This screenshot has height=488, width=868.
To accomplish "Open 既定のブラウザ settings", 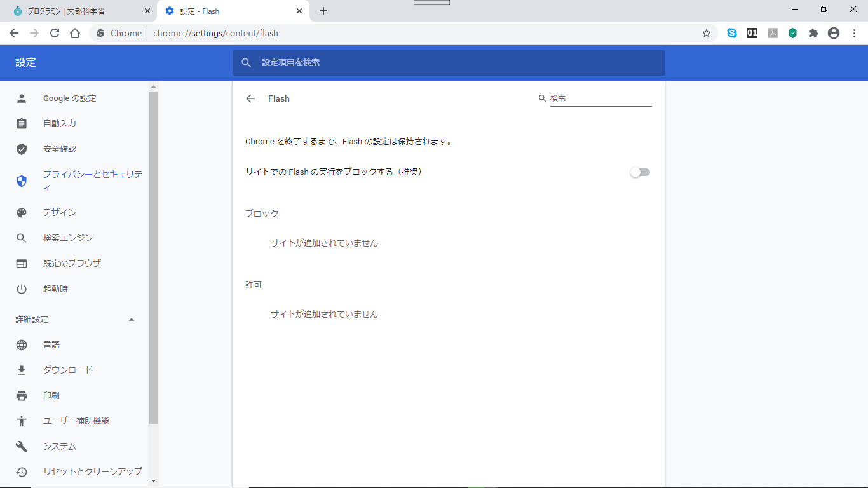I will tap(72, 263).
